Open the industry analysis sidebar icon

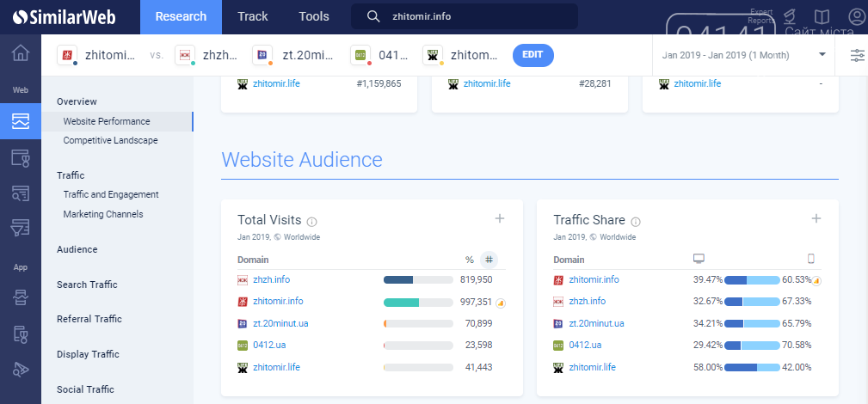pyautogui.click(x=21, y=157)
